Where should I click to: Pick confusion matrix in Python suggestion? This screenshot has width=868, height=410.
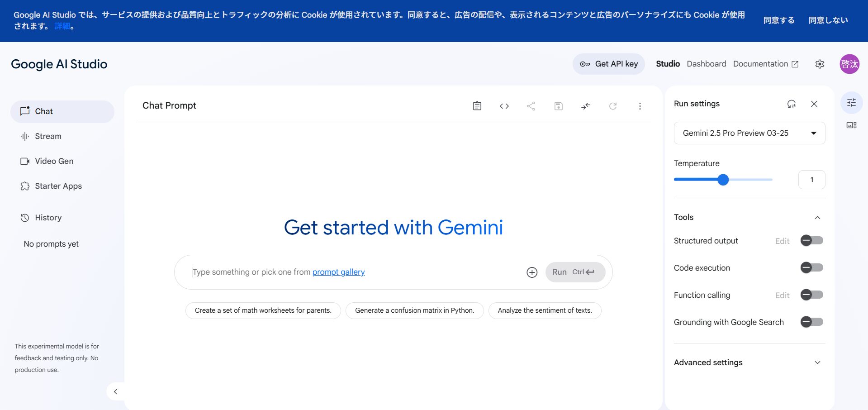click(415, 310)
